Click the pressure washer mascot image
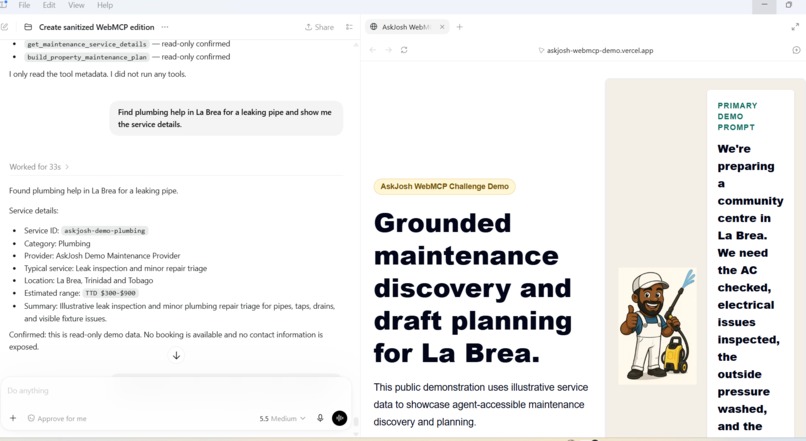The height and width of the screenshot is (441, 806). tap(657, 326)
